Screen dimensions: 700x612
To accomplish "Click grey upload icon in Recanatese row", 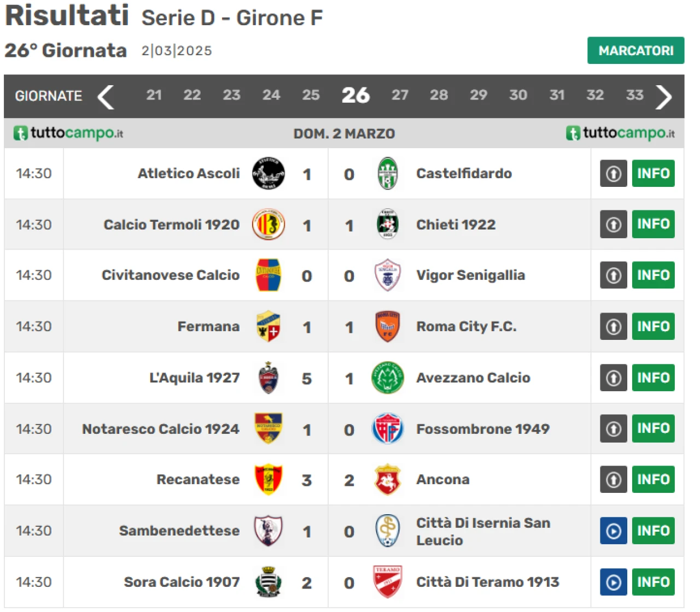I will (614, 479).
